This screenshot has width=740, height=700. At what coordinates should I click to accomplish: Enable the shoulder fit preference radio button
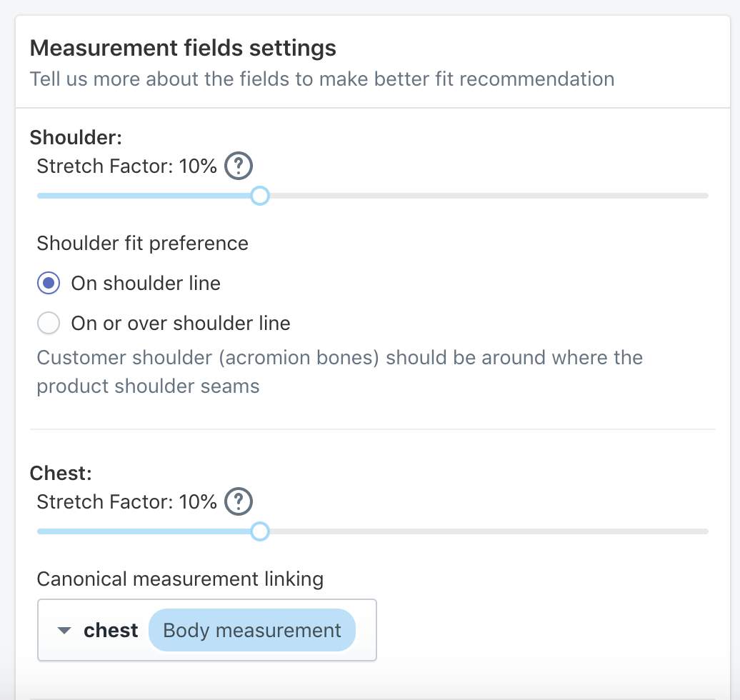pos(48,283)
